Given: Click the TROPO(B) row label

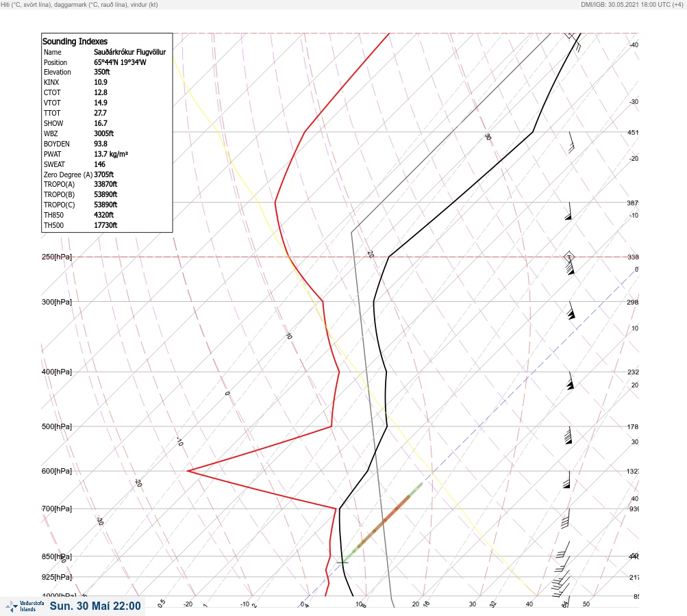Looking at the screenshot, I should 59,194.
